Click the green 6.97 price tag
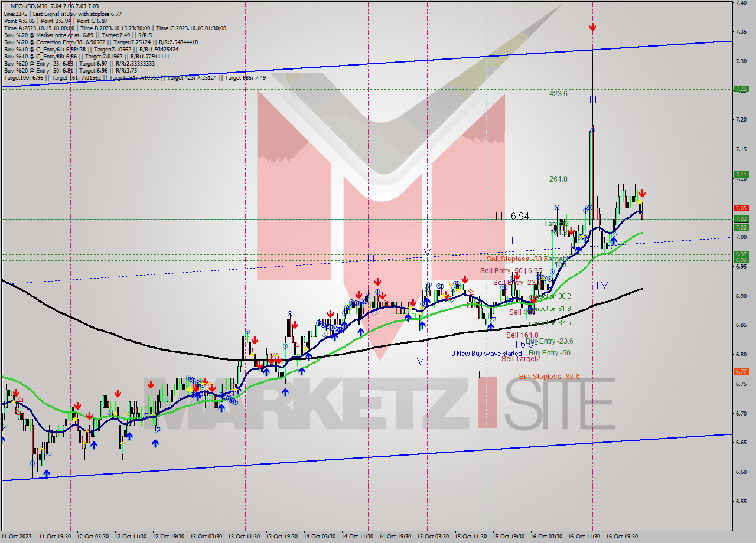Viewport: 756px width, 543px height. 741,254
